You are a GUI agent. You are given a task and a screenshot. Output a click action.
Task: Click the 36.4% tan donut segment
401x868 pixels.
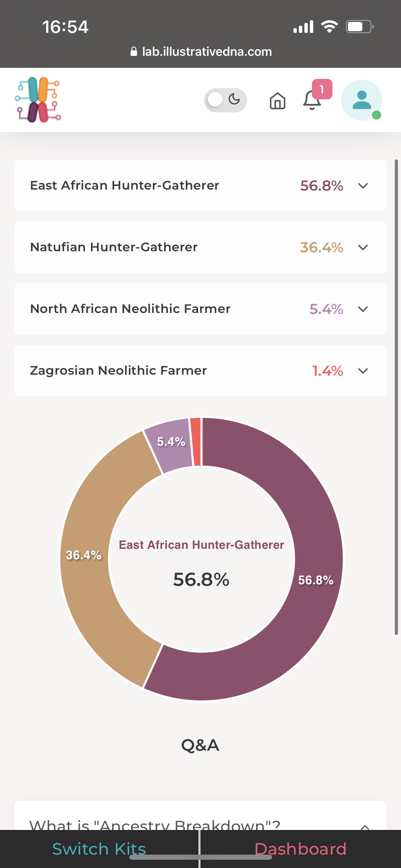[84, 555]
